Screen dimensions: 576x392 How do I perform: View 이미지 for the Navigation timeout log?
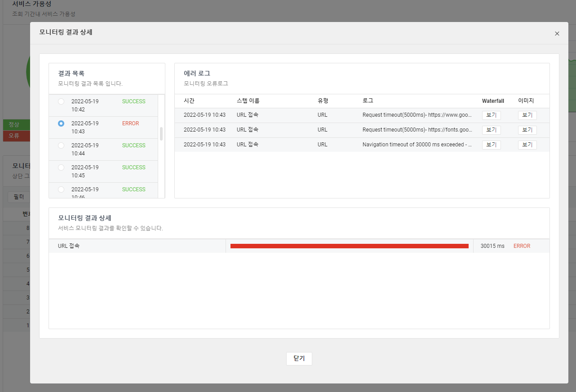point(527,145)
